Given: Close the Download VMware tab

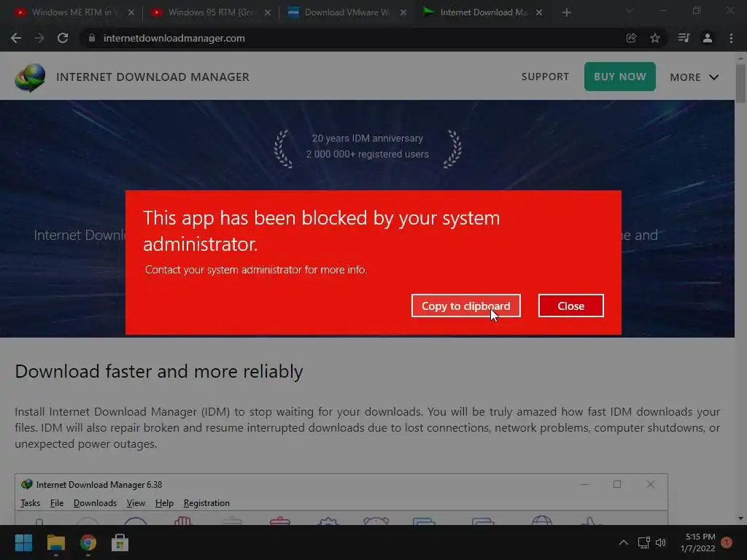Looking at the screenshot, I should [403, 12].
